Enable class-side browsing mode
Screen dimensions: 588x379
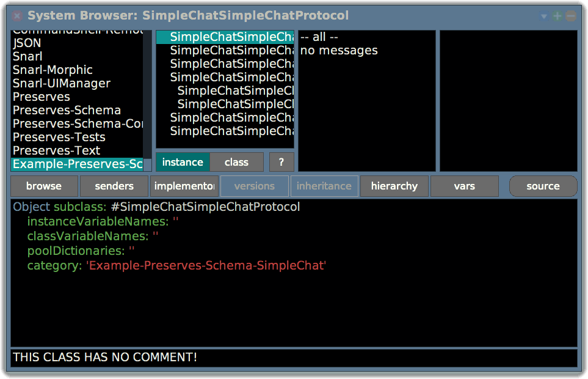[x=236, y=162]
